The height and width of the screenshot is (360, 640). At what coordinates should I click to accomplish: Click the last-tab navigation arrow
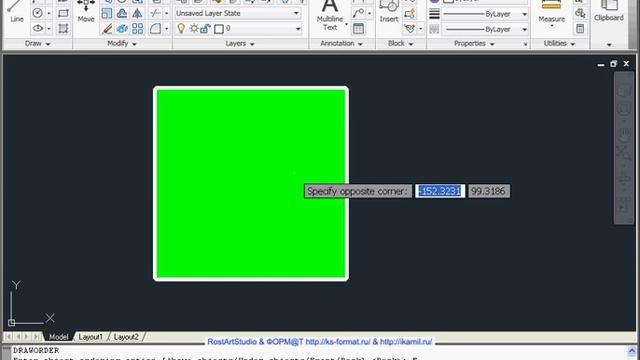[36, 337]
